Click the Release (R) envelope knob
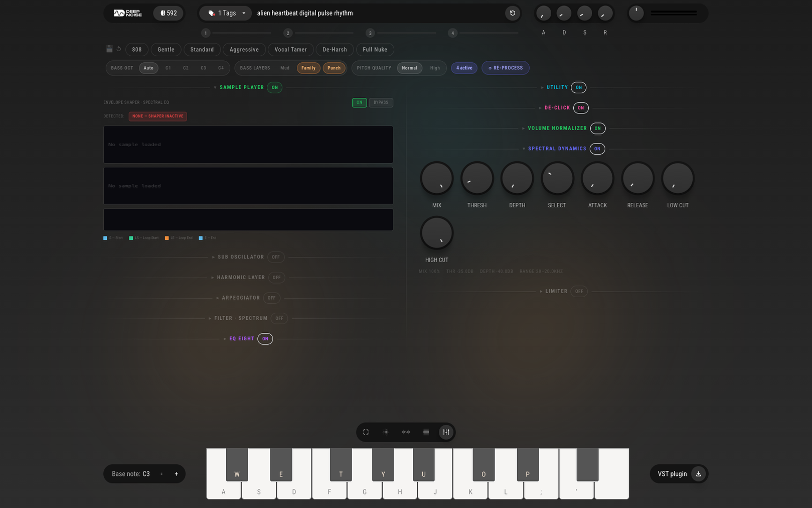This screenshot has height=508, width=812. [x=605, y=14]
